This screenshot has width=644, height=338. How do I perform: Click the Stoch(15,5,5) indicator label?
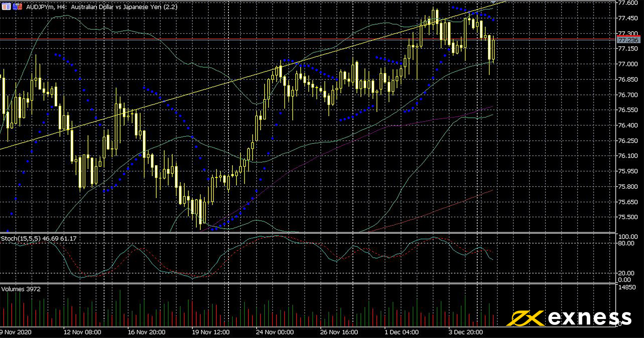point(39,238)
